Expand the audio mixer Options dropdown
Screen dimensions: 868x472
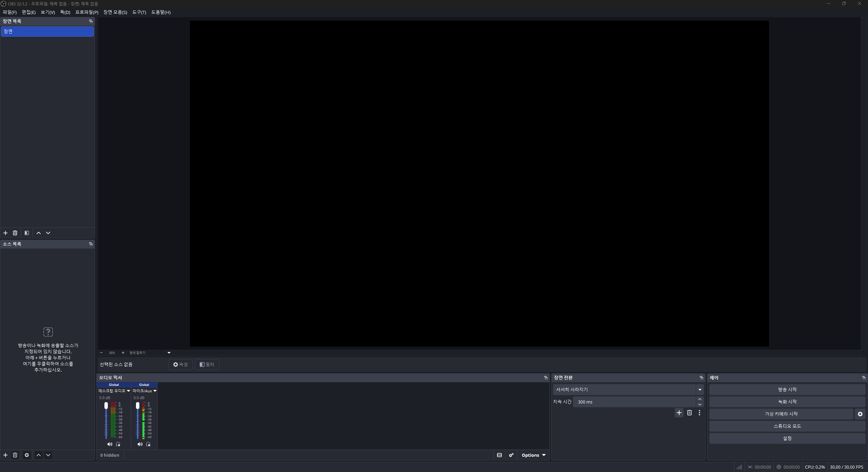click(x=533, y=455)
